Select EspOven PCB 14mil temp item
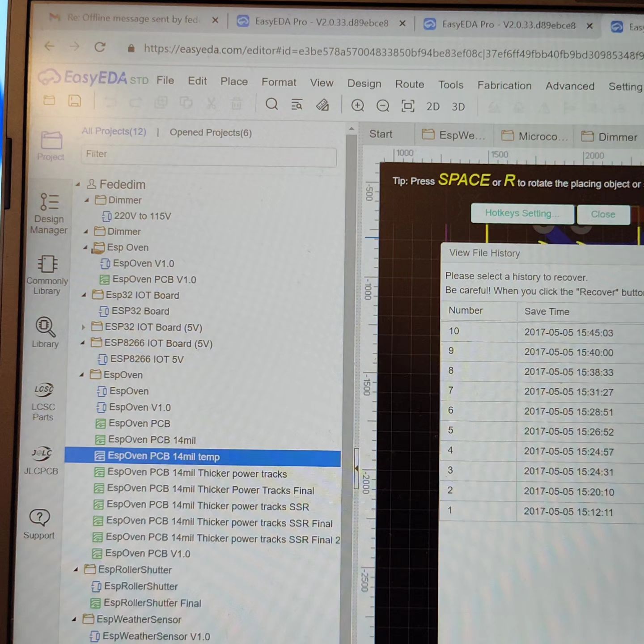644x644 pixels. (x=203, y=457)
